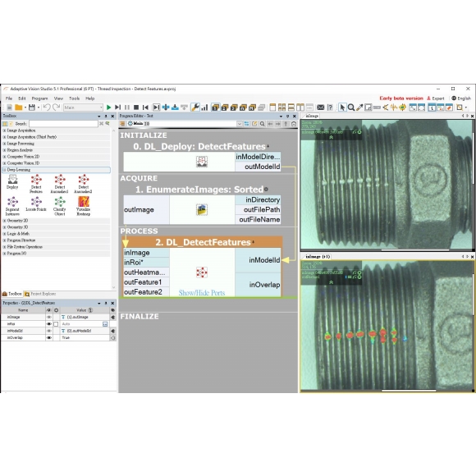476x476 pixels.
Task: Click the Classify Object filter icon
Action: tap(59, 206)
